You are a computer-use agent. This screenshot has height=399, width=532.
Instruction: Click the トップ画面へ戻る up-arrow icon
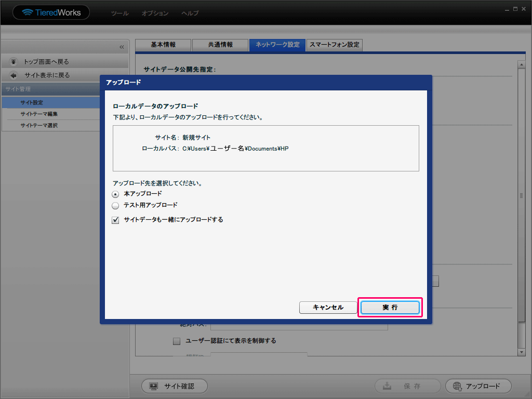click(14, 62)
